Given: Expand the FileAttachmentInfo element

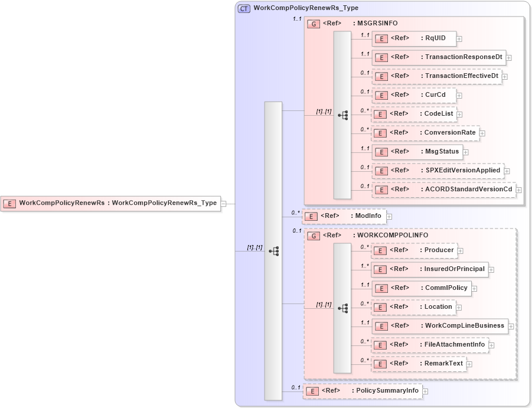Looking at the screenshot, I should [490, 344].
